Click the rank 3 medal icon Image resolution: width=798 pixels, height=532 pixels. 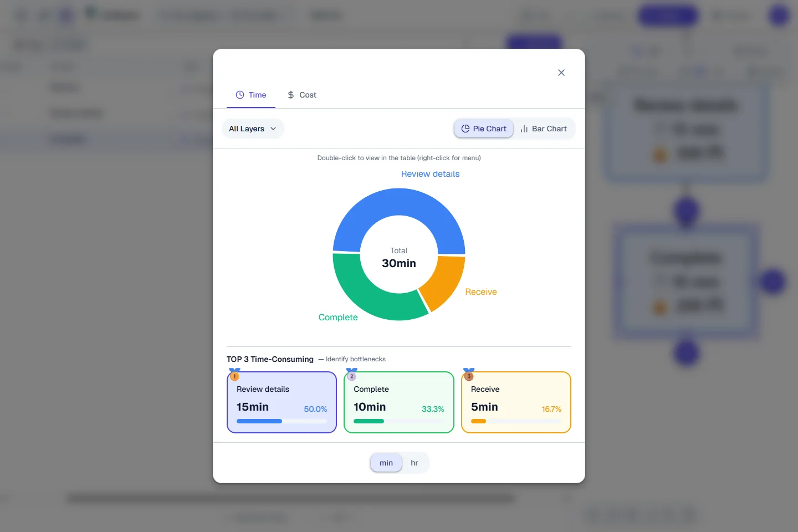point(469,375)
